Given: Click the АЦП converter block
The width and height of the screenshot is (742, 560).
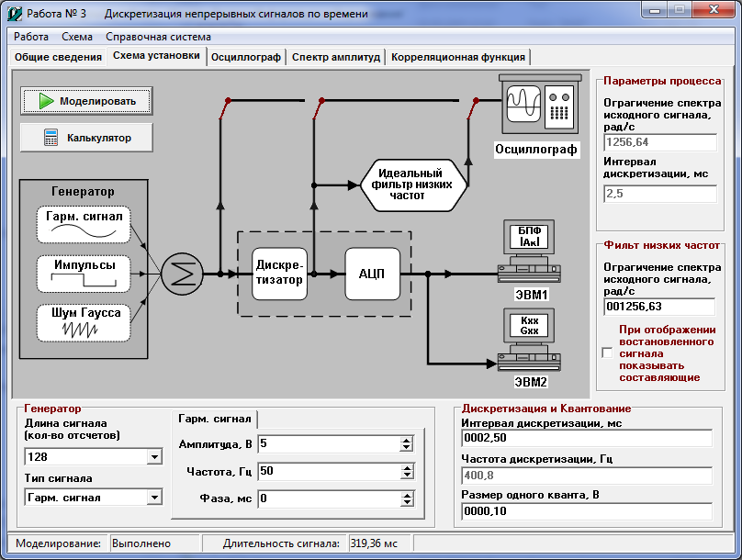Looking at the screenshot, I should click(373, 274).
